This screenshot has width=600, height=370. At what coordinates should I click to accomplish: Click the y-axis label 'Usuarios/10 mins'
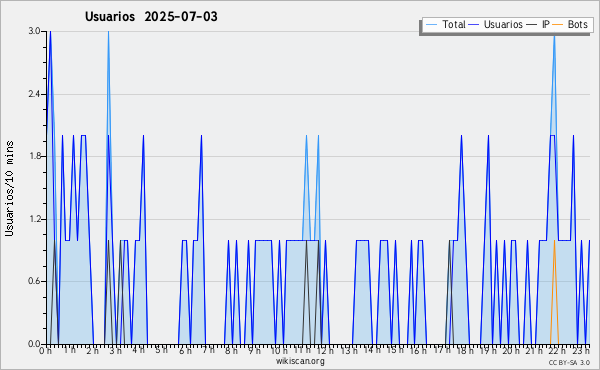click(9, 189)
